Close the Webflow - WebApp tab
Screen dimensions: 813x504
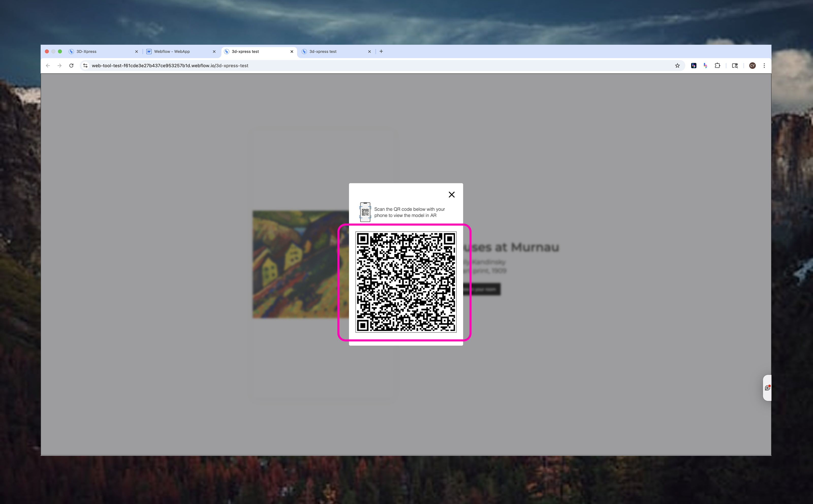(x=214, y=52)
